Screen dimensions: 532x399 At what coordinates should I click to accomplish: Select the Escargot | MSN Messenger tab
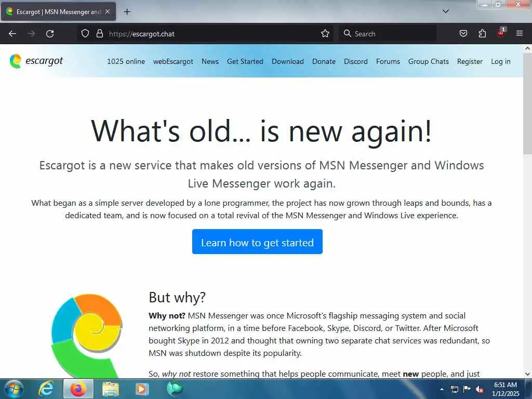(x=58, y=12)
